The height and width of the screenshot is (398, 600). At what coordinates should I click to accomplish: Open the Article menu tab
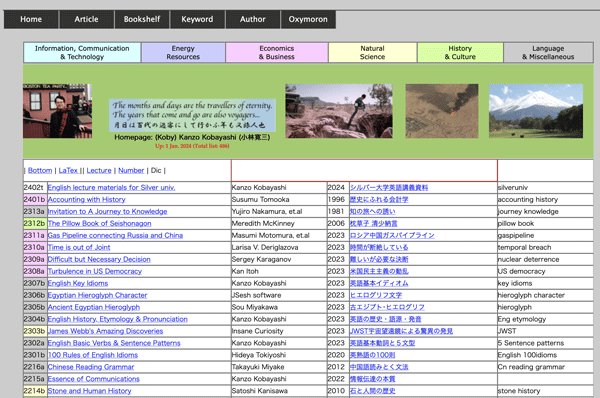86,20
